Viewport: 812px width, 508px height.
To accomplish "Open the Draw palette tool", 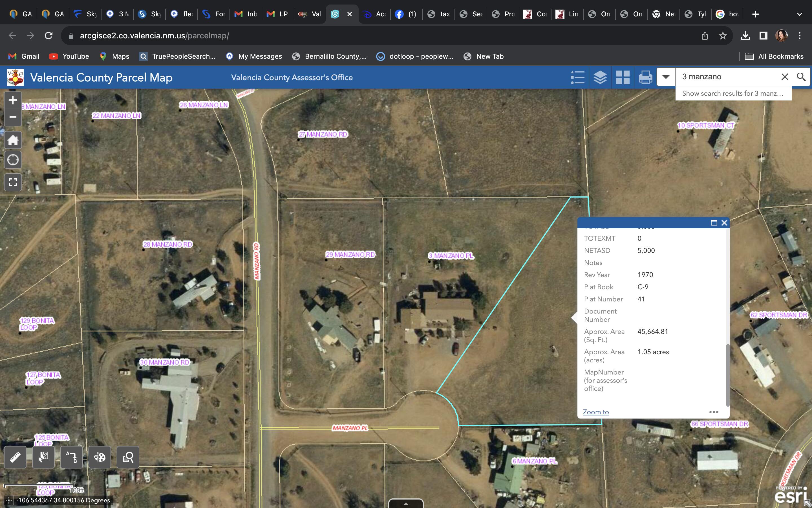I will click(x=100, y=457).
